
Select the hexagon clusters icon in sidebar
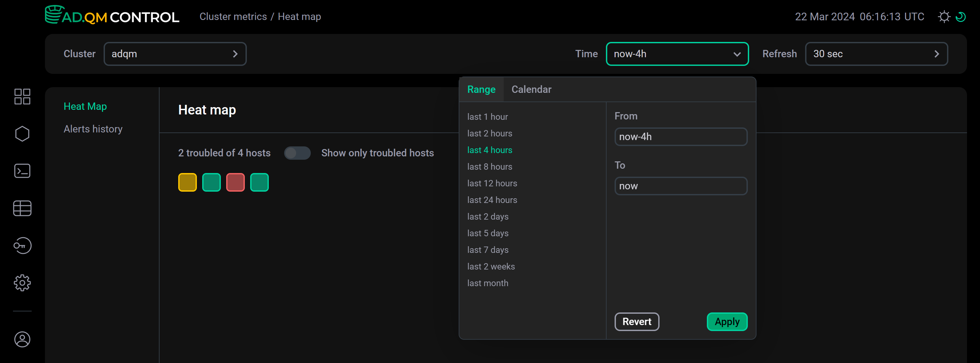[22, 133]
